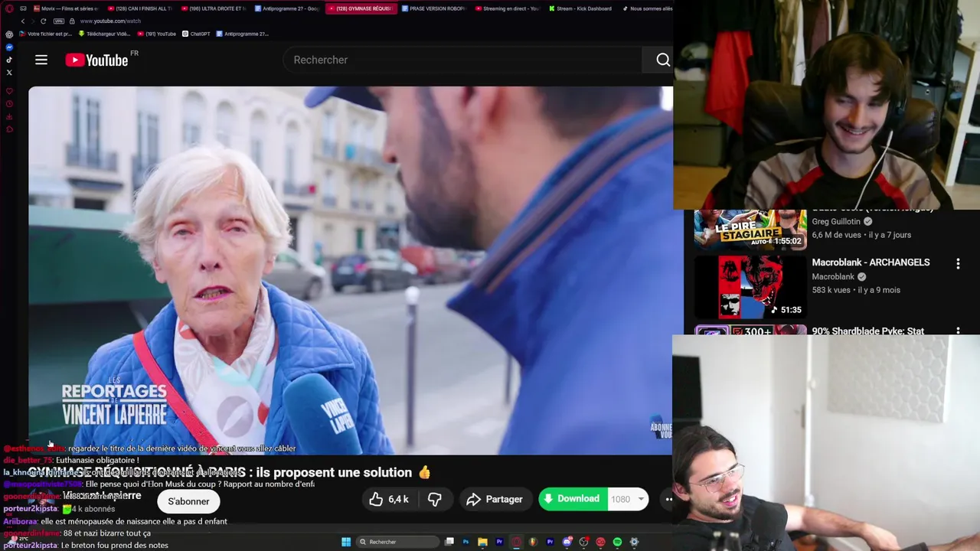980x551 pixels.
Task: Open options menu for 90% Shardblade Pyke video
Action: [x=958, y=331]
